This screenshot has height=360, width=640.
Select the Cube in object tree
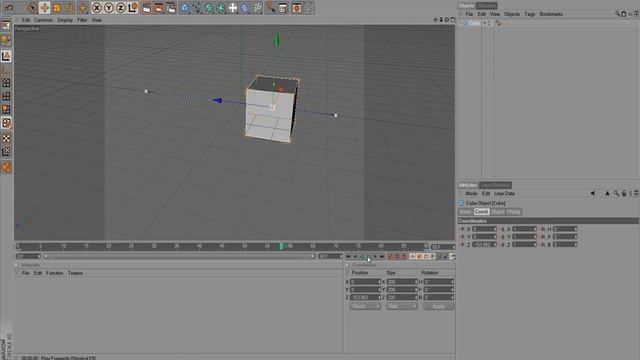(x=474, y=23)
